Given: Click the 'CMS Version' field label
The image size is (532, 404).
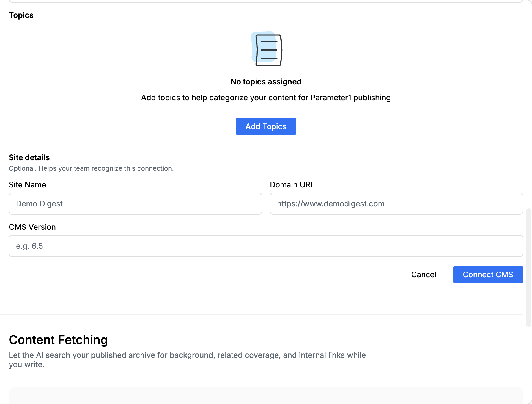Looking at the screenshot, I should [32, 227].
